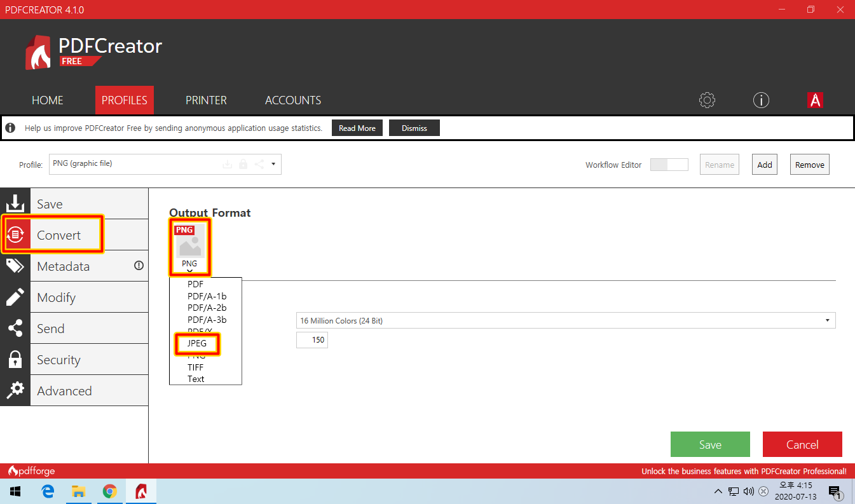Image resolution: width=855 pixels, height=504 pixels.
Task: Open the About info circle icon
Action: coord(761,100)
